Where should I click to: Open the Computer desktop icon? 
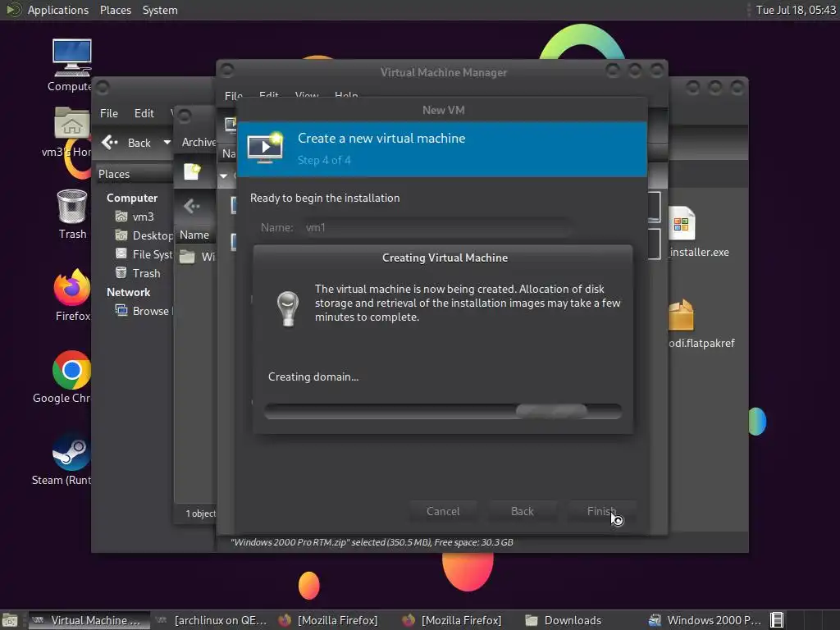coord(72,58)
